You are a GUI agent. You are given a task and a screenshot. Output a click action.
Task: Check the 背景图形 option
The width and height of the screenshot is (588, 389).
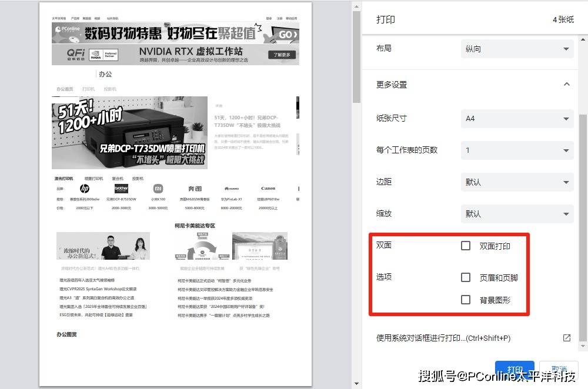(x=466, y=300)
